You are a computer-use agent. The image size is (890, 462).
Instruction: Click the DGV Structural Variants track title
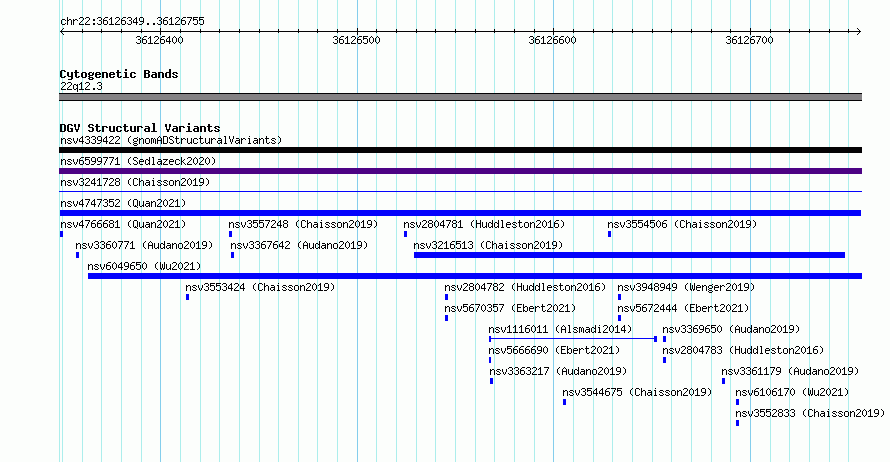140,128
